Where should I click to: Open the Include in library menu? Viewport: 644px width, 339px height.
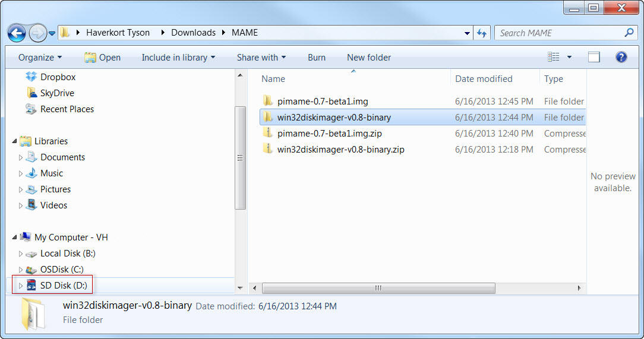[178, 58]
